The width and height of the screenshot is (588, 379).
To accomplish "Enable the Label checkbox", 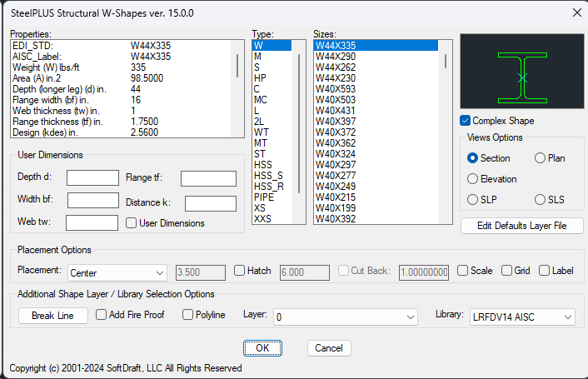I will pos(544,270).
